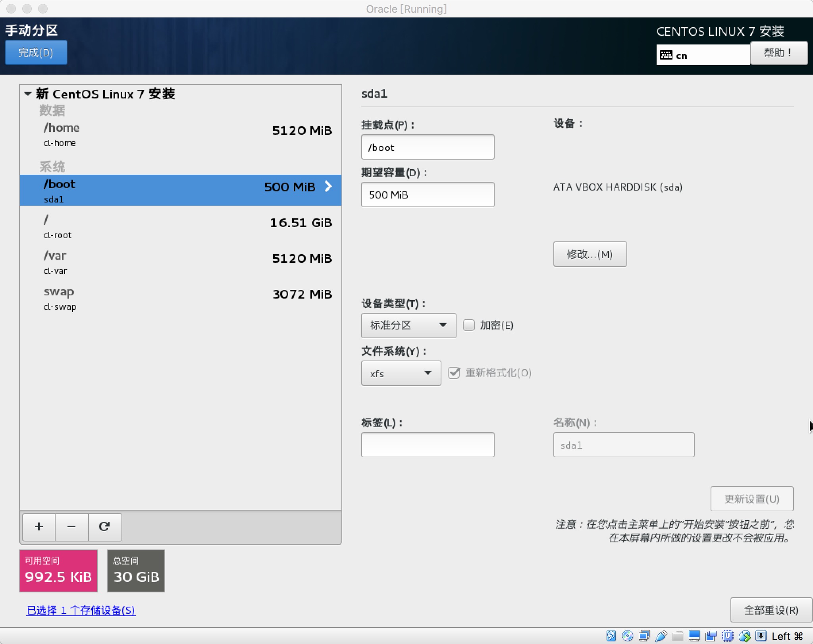813x644 pixels.
Task: Click the network adapters icon in status bar
Action: pos(644,636)
